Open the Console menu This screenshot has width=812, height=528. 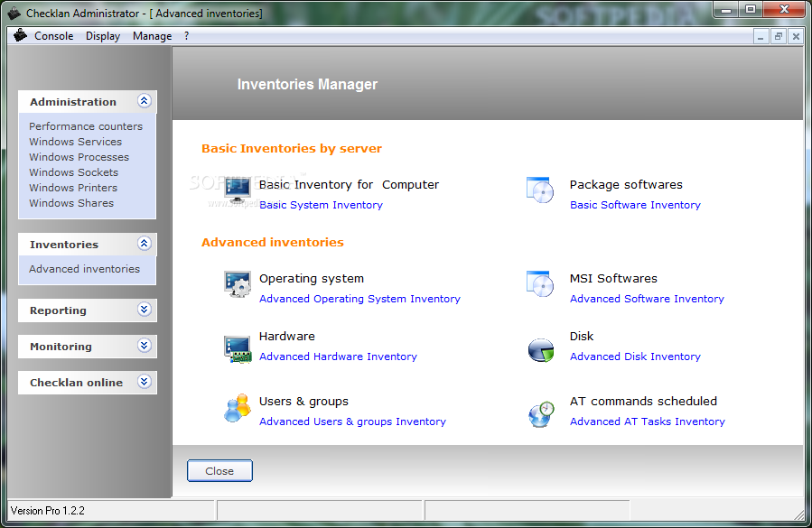54,36
